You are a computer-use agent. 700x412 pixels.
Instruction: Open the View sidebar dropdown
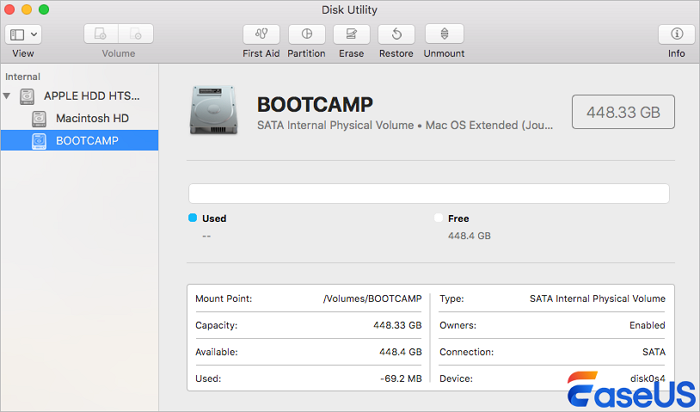(x=23, y=34)
